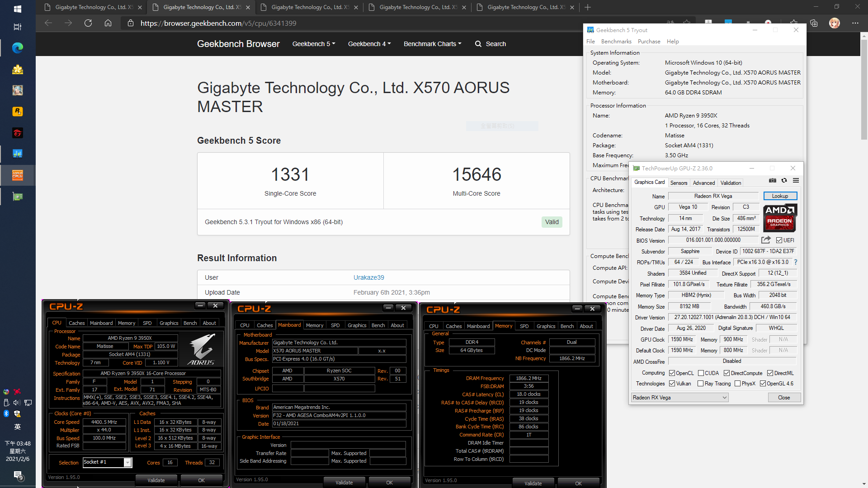Toggle the OpenCL checkbox in GPU-Z
The image size is (868, 488).
[672, 373]
